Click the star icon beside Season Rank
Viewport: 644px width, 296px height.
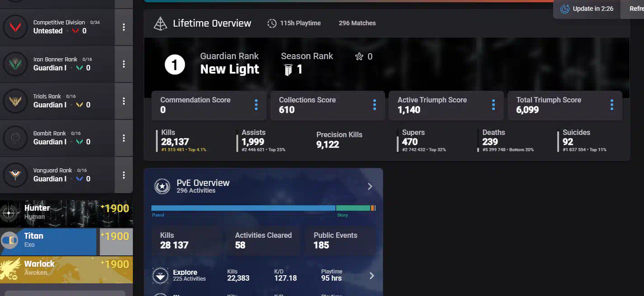(359, 56)
